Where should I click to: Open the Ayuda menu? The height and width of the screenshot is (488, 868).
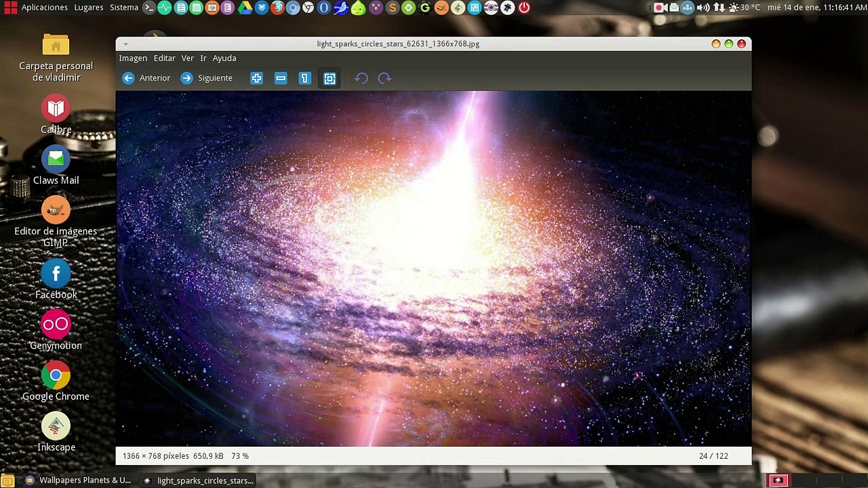point(224,58)
